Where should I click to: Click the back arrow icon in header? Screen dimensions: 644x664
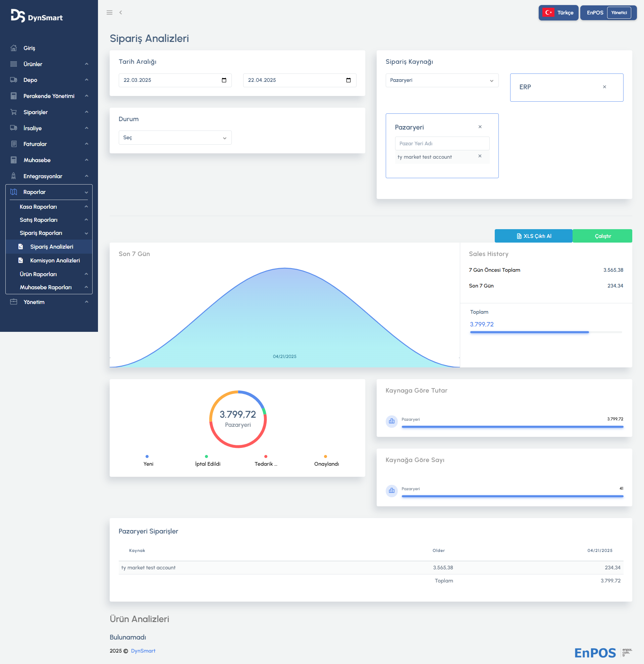(120, 12)
